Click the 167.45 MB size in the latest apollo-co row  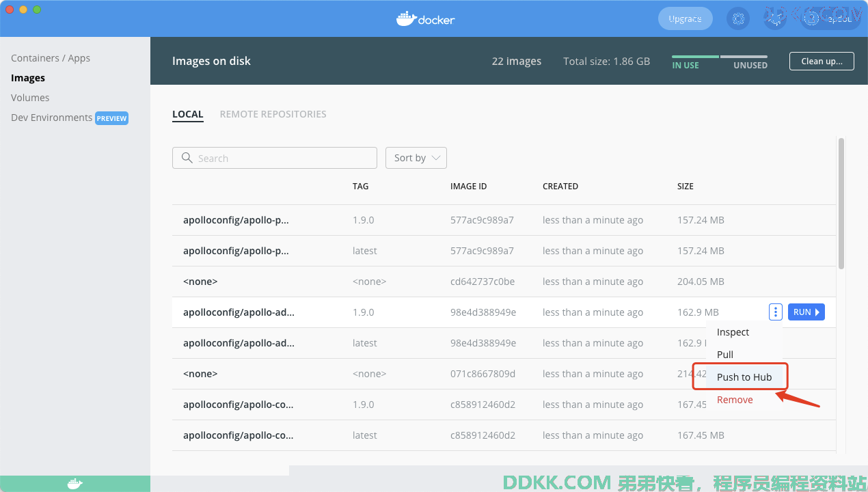click(701, 435)
